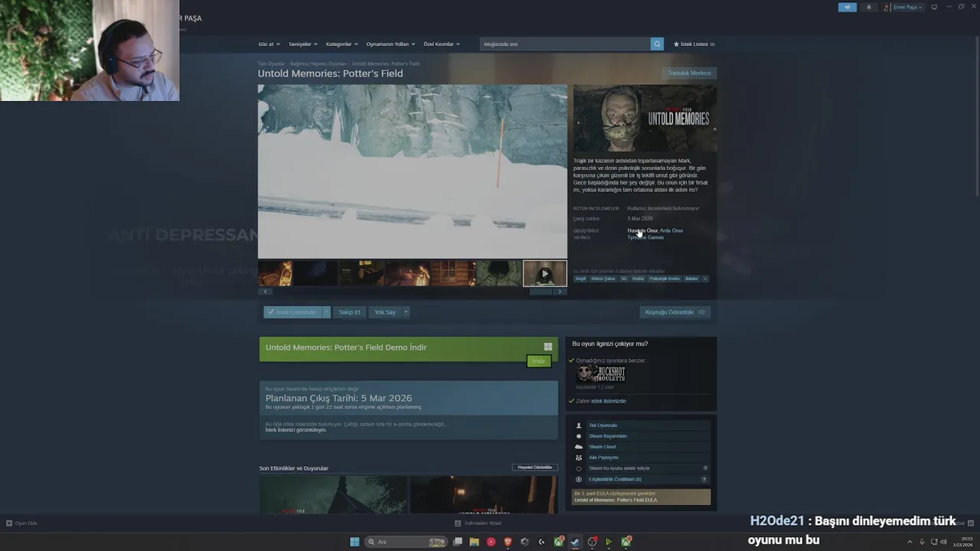The width and height of the screenshot is (980, 551).
Task: Open the notifications bell icon
Action: pyautogui.click(x=868, y=7)
